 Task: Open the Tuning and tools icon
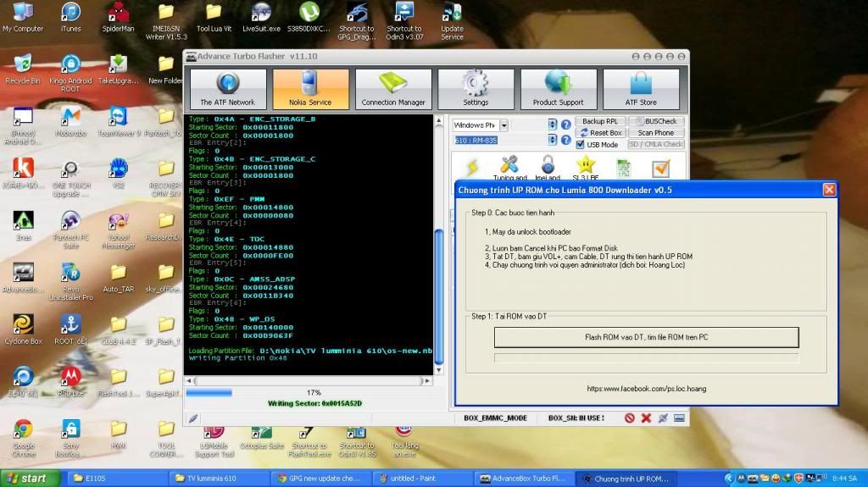click(509, 169)
